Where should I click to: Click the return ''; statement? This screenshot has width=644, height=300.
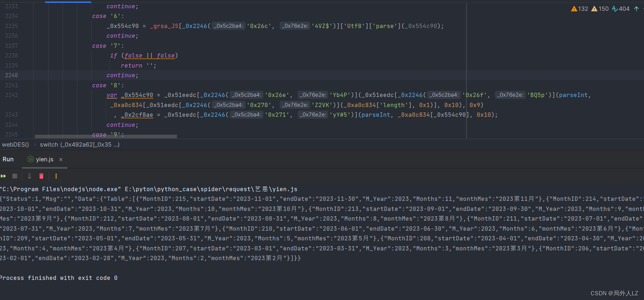click(139, 66)
